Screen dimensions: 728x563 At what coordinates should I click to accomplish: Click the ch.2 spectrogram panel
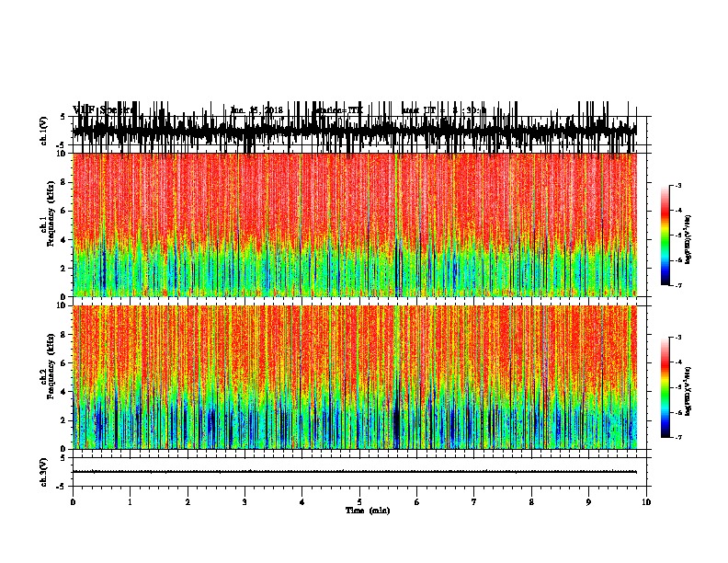[354, 377]
